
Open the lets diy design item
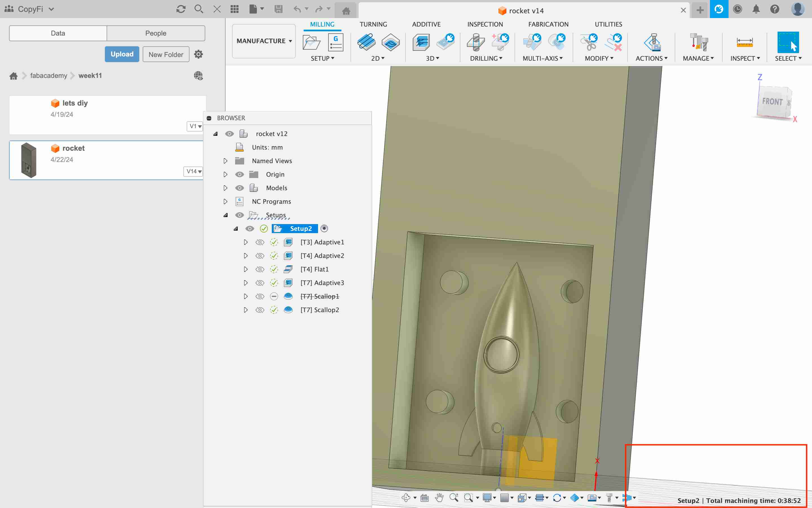[x=107, y=115]
